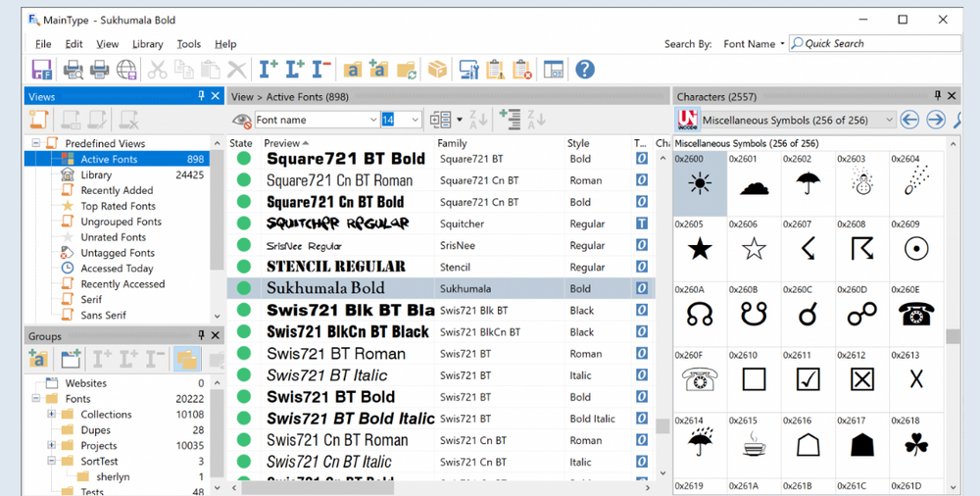The width and height of the screenshot is (980, 496).
Task: Sort by the Style column header
Action: point(598,143)
